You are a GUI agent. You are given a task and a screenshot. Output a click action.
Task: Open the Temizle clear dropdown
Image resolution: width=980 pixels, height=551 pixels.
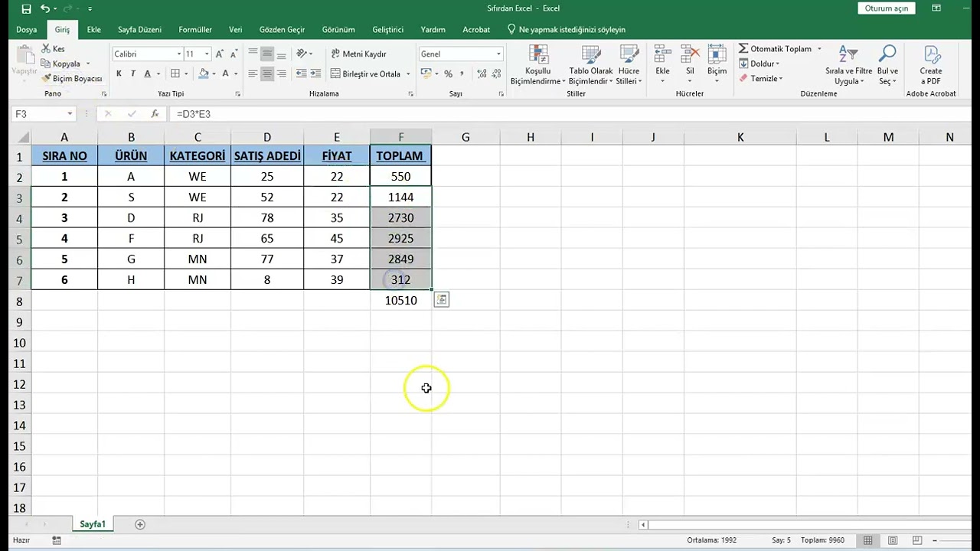760,78
